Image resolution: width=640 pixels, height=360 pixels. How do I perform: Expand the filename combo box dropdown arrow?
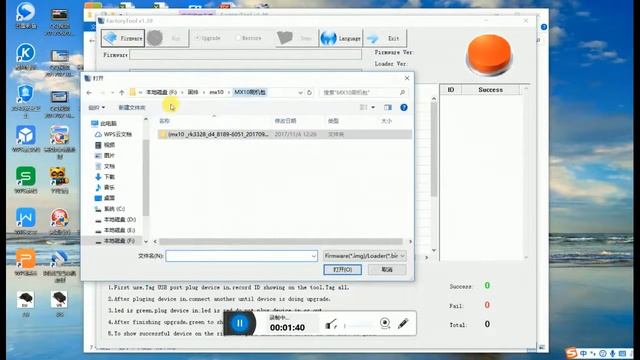click(x=313, y=256)
